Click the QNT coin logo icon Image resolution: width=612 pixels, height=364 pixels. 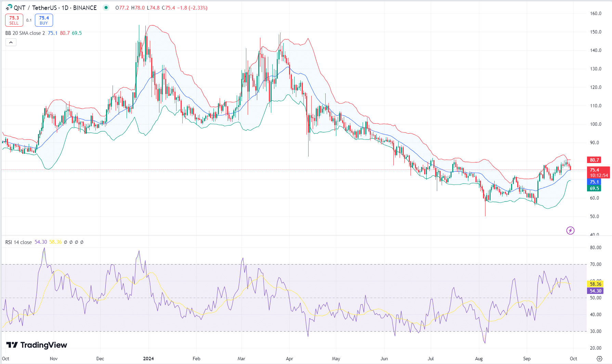9,7
